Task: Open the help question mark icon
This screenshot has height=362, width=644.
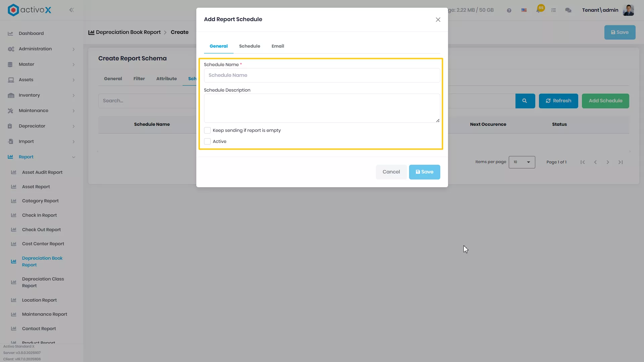Action: point(509,10)
